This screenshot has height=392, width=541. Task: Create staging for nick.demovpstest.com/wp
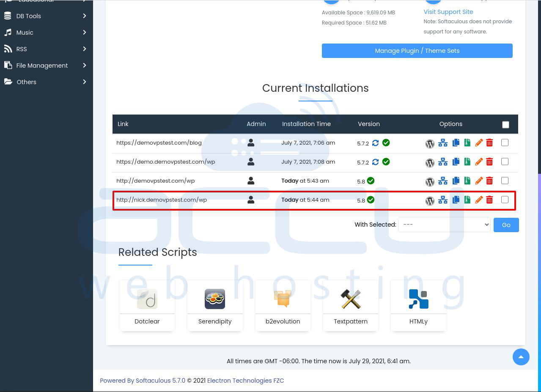[x=443, y=200]
